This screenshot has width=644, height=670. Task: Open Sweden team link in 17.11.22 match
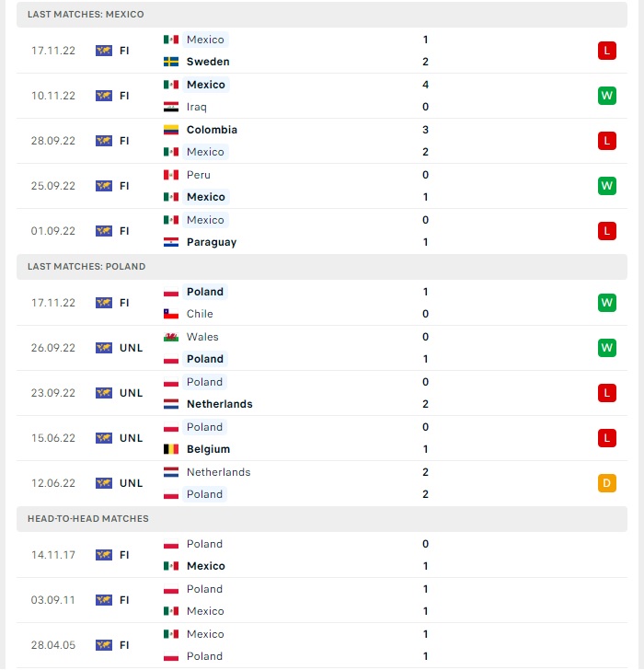pyautogui.click(x=208, y=62)
